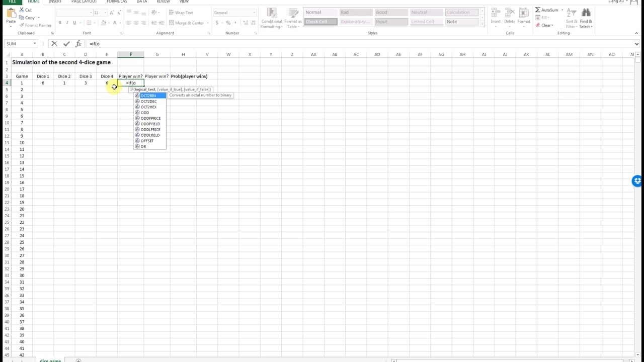
Task: Open the Font Color swatch
Action: 115,23
